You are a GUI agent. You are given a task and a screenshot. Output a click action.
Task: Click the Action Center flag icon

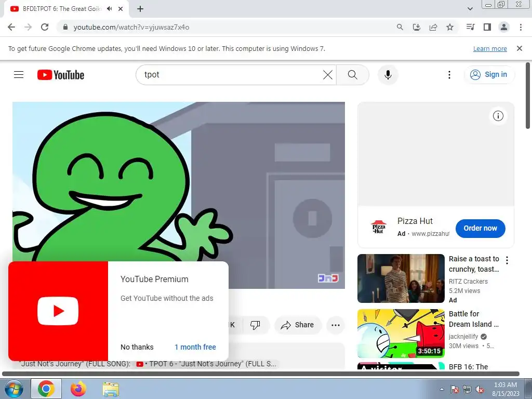point(455,389)
